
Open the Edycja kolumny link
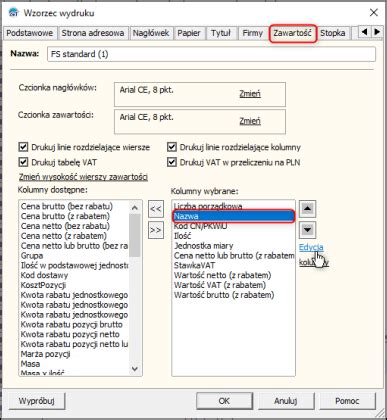[x=311, y=247]
